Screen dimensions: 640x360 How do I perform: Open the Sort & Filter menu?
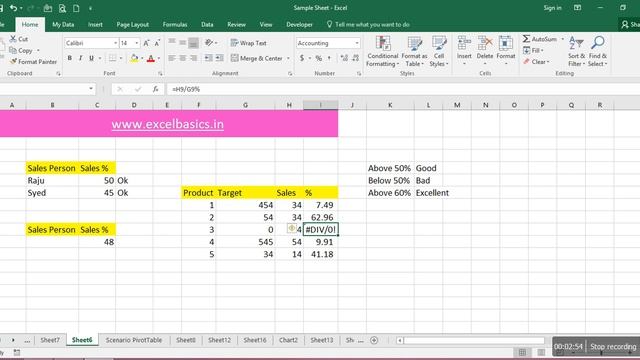[576, 51]
